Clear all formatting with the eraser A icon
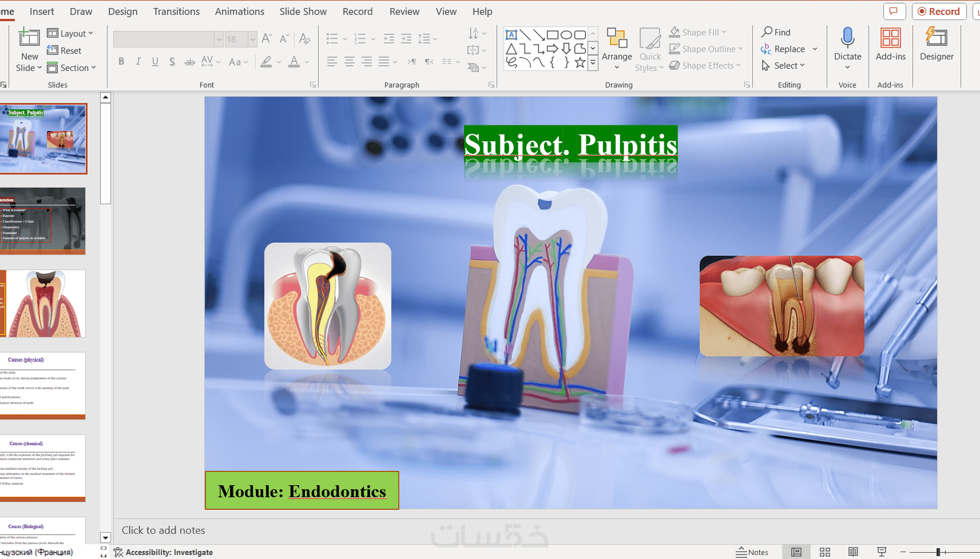 pyautogui.click(x=305, y=39)
